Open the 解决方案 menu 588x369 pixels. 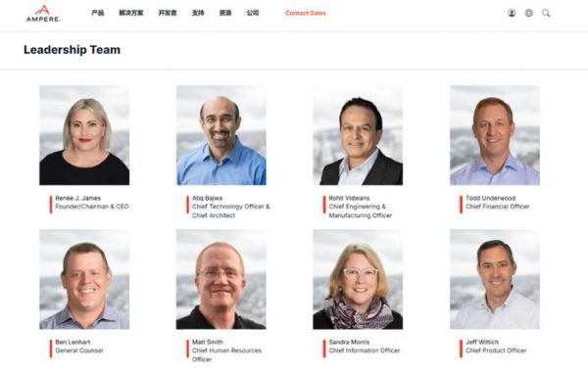click(131, 13)
